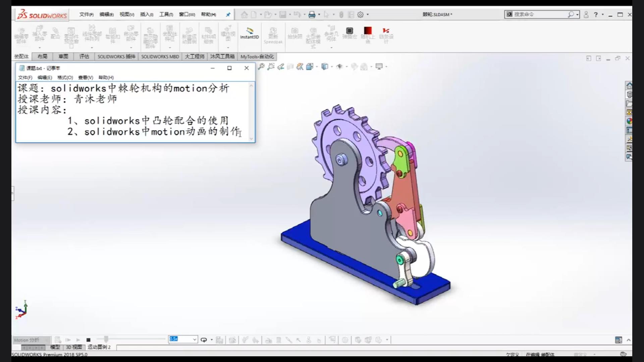Open the options gear in the top toolbar
The width and height of the screenshot is (644, 362).
361,14
